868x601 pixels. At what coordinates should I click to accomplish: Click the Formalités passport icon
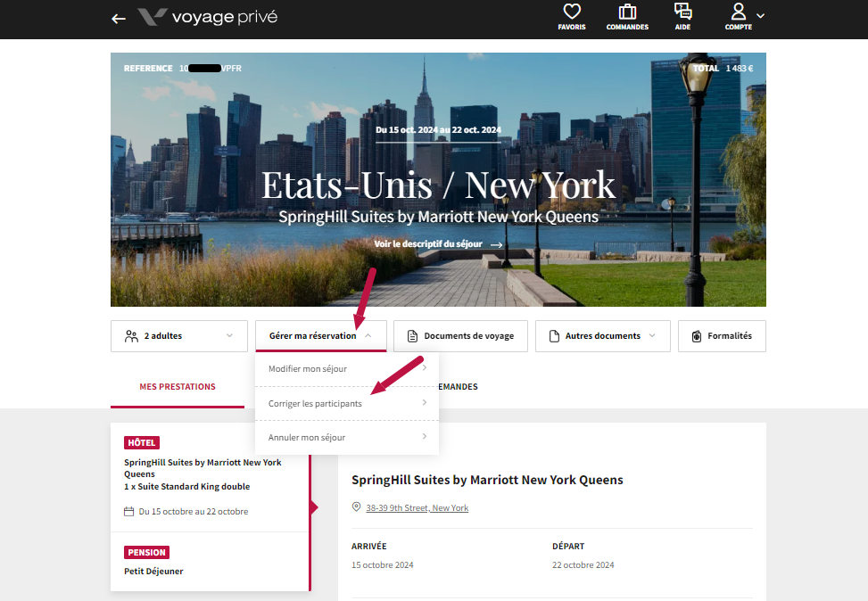point(697,336)
